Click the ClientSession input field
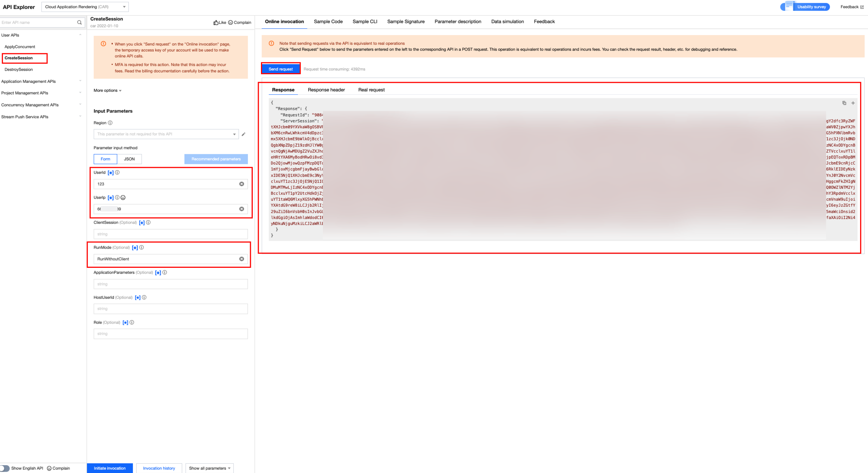 coord(171,234)
